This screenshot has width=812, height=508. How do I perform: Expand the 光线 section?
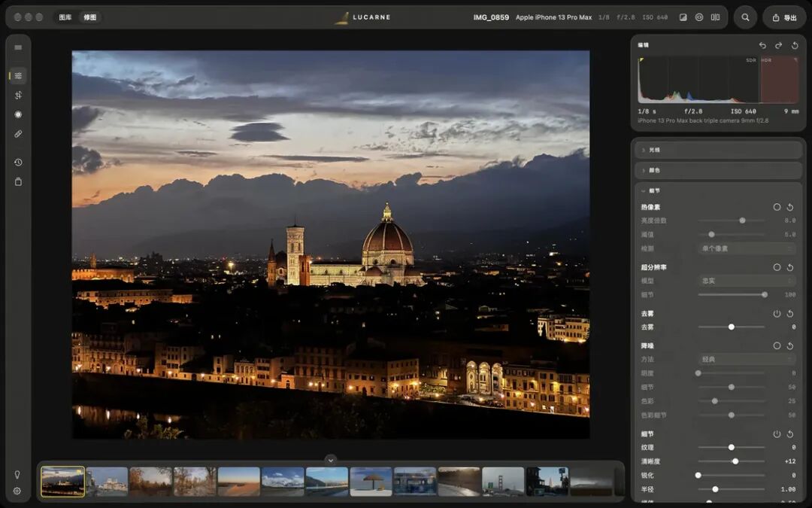coord(719,150)
